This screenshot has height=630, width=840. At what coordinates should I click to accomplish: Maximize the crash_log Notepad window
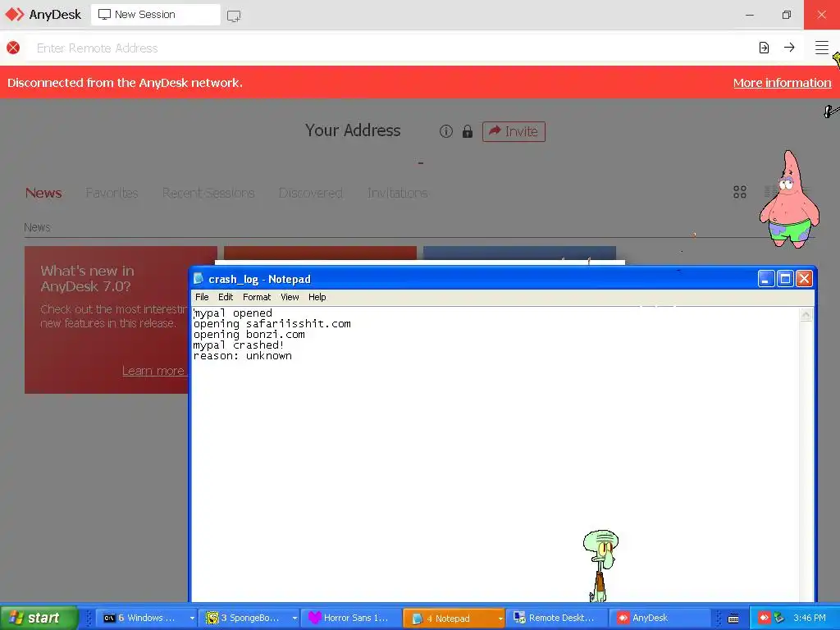tap(785, 279)
